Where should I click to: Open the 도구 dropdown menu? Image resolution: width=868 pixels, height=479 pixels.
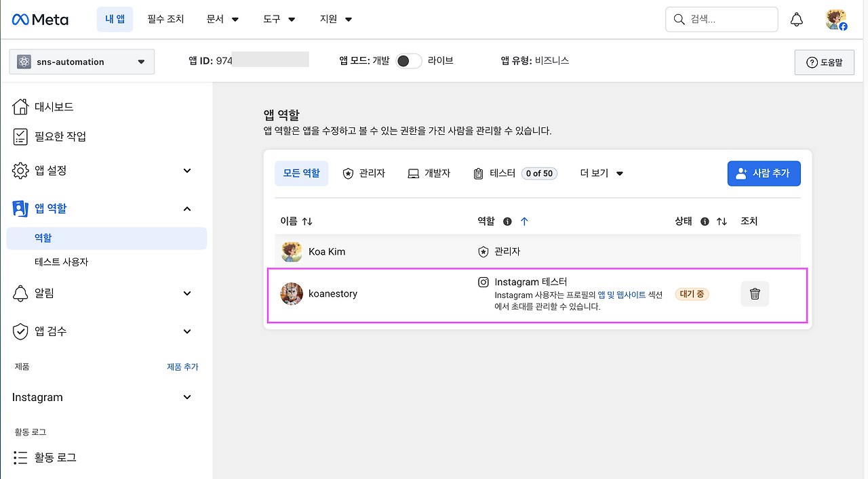[x=279, y=19]
